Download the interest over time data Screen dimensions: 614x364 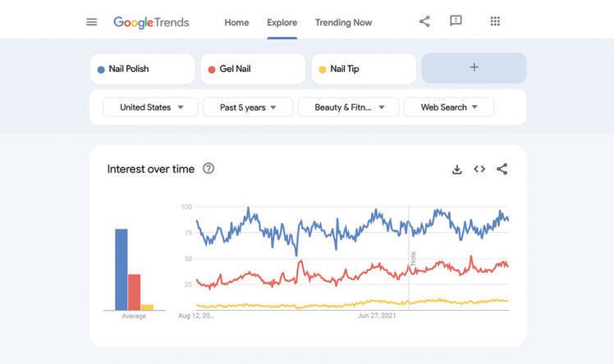(457, 169)
